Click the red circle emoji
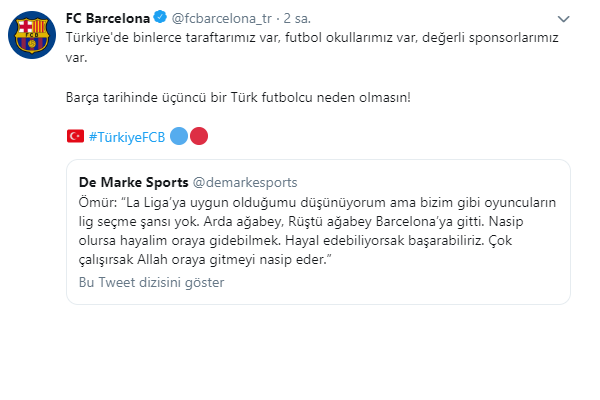Viewport: 600px width, 400px height. click(199, 136)
